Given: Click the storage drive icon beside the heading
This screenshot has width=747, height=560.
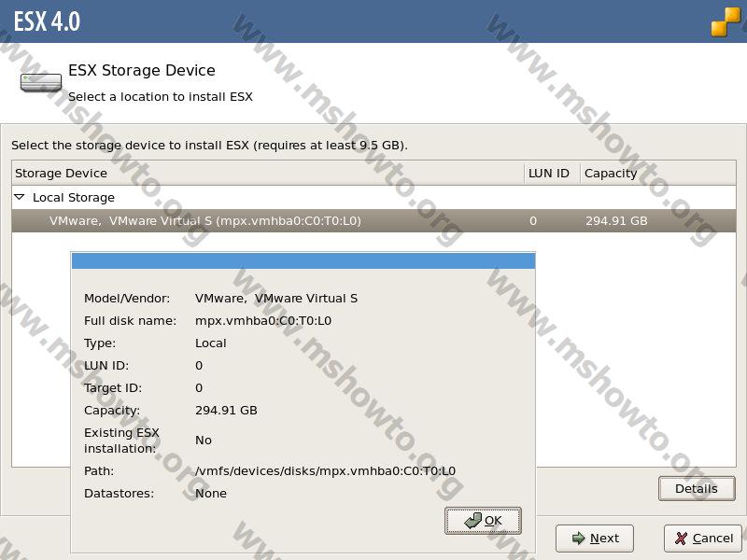Looking at the screenshot, I should [41, 82].
